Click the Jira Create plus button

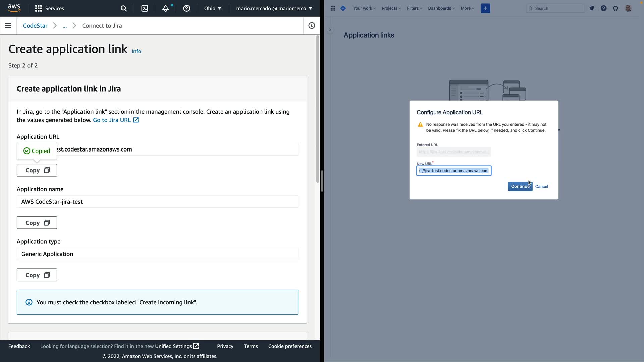click(485, 8)
